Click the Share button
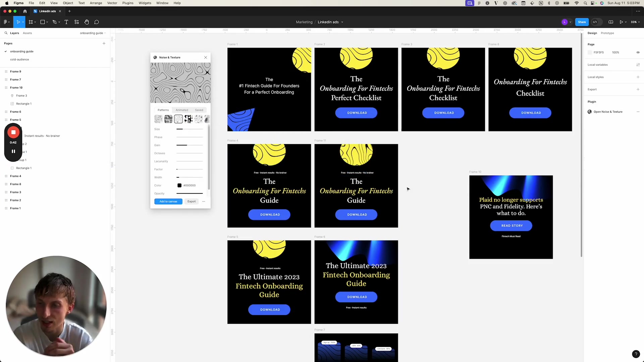The image size is (644, 362). click(x=582, y=22)
